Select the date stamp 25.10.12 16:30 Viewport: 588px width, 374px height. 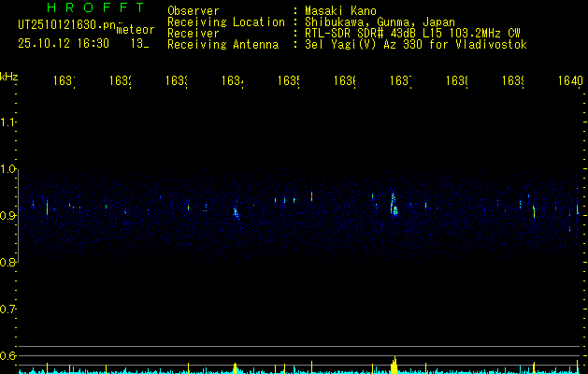pyautogui.click(x=64, y=44)
